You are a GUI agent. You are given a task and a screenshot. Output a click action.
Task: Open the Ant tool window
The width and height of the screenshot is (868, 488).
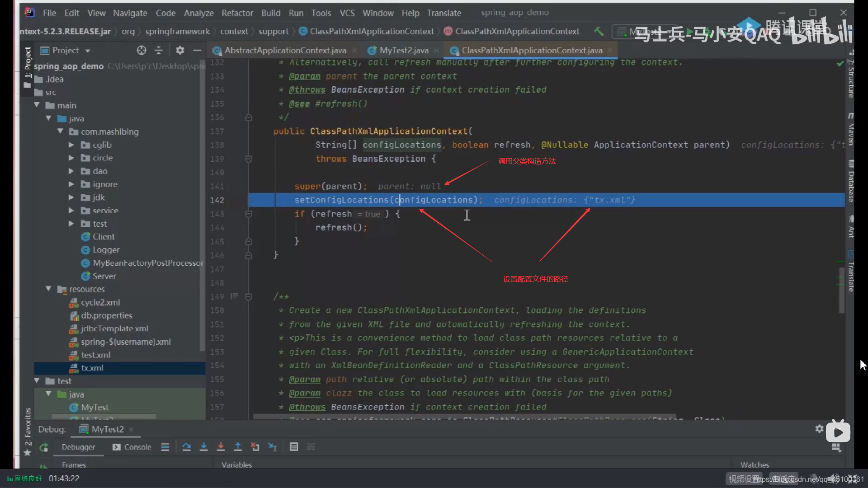coord(851,227)
